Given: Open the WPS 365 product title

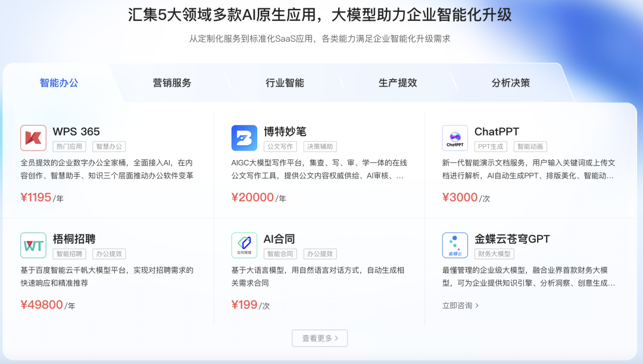Looking at the screenshot, I should [76, 131].
